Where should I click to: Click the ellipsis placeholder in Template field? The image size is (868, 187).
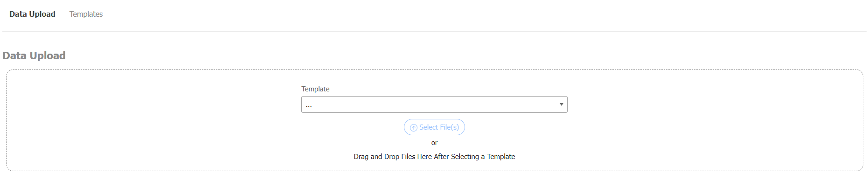(309, 105)
